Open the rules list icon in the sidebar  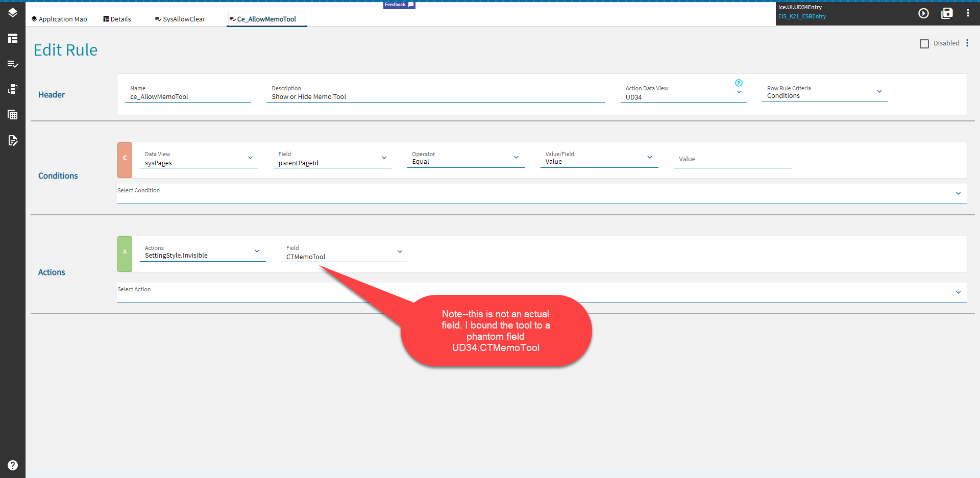tap(13, 64)
